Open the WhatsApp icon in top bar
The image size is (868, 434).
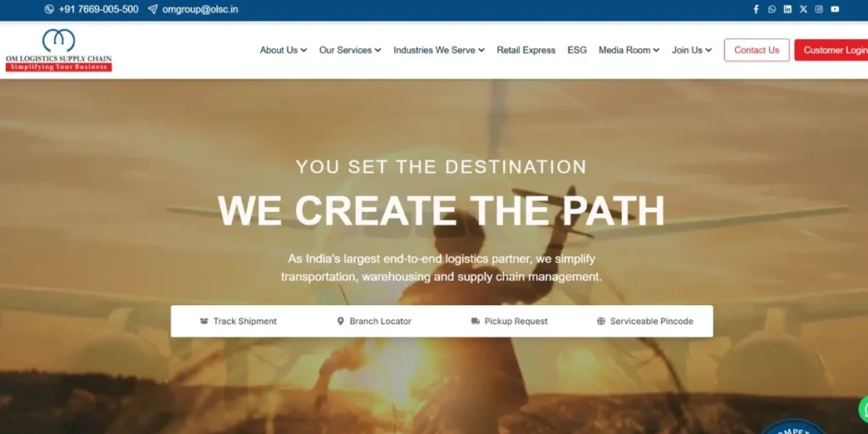coord(771,9)
